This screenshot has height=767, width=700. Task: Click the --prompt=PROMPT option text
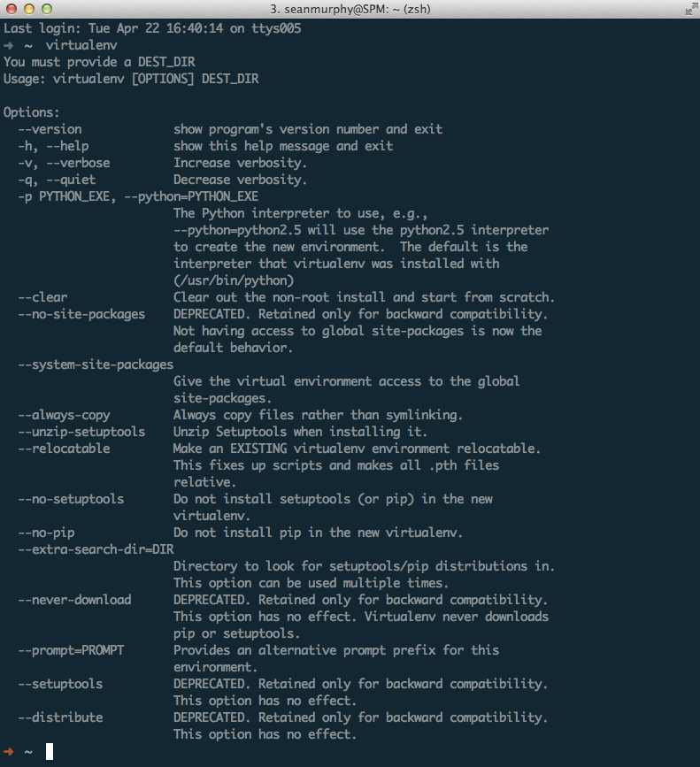[x=71, y=650]
